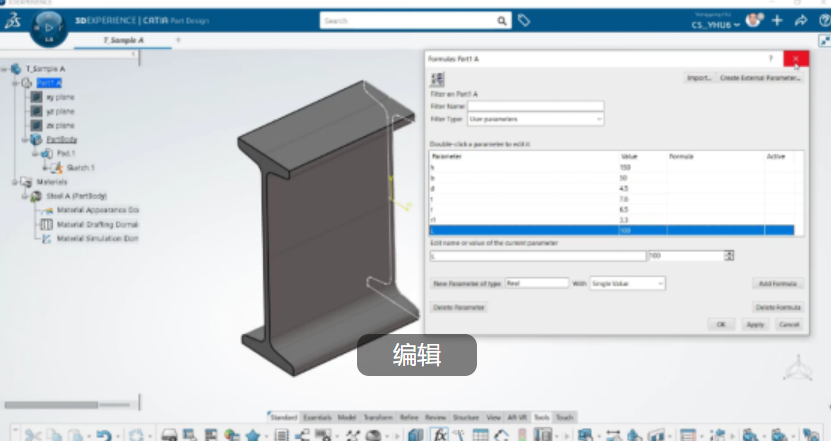Select Material Drafting Domain tree item
The height and width of the screenshot is (441, 831).
[x=97, y=225]
